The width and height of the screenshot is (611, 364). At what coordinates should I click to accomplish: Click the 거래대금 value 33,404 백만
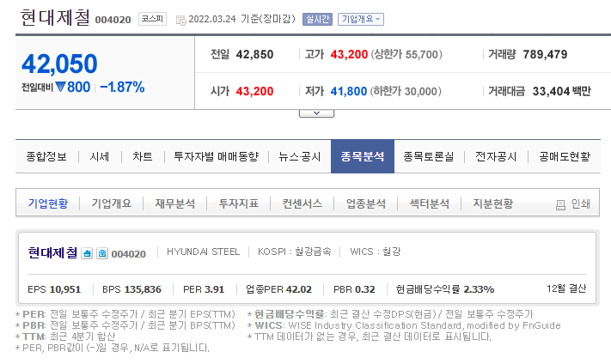562,92
